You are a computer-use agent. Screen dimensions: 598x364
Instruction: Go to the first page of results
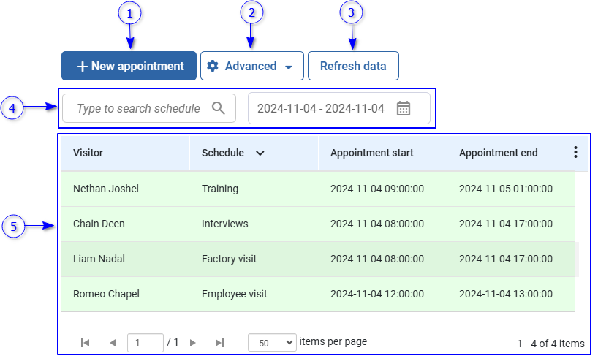tap(85, 342)
